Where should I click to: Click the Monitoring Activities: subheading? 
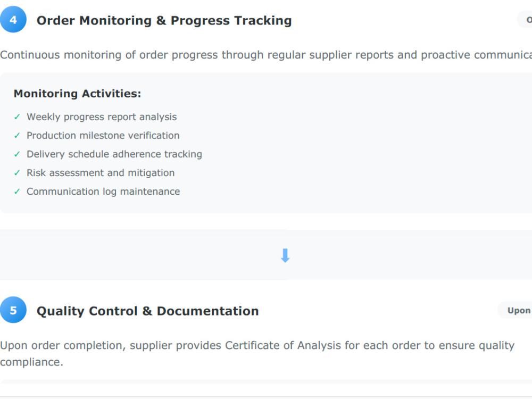[77, 94]
